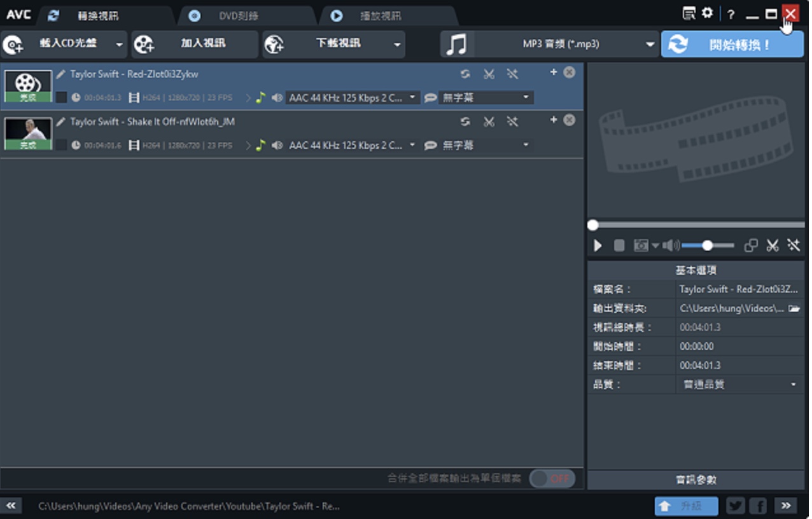
Task: Click the refresh icon on Taylor Swift - Red row
Action: 465,74
